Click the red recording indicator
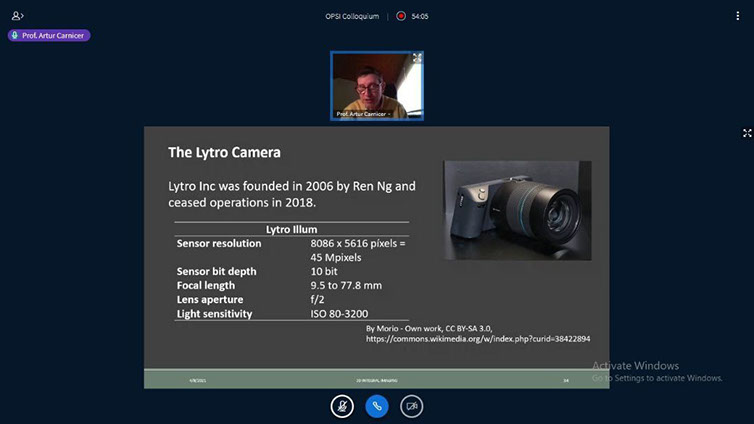Screen dimensions: 754x424 (401, 16)
